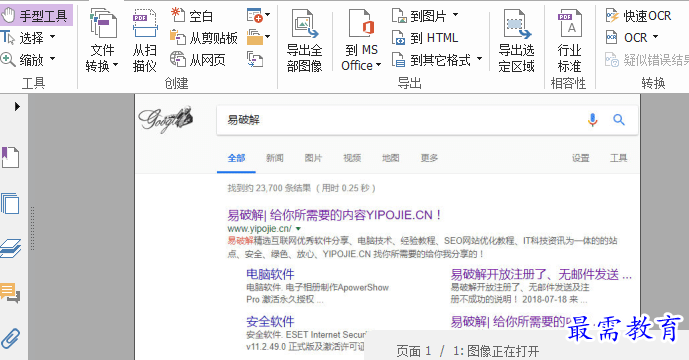Open 行业标准 industry standard compliance

[x=569, y=40]
